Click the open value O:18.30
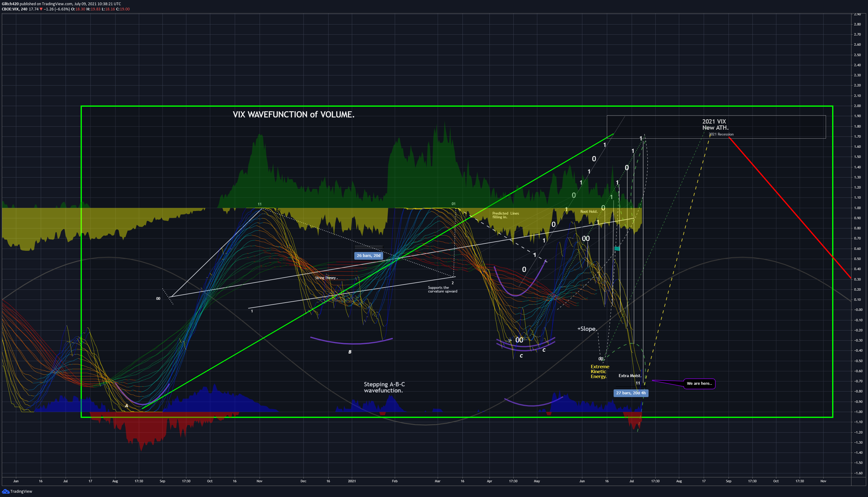 click(78, 9)
